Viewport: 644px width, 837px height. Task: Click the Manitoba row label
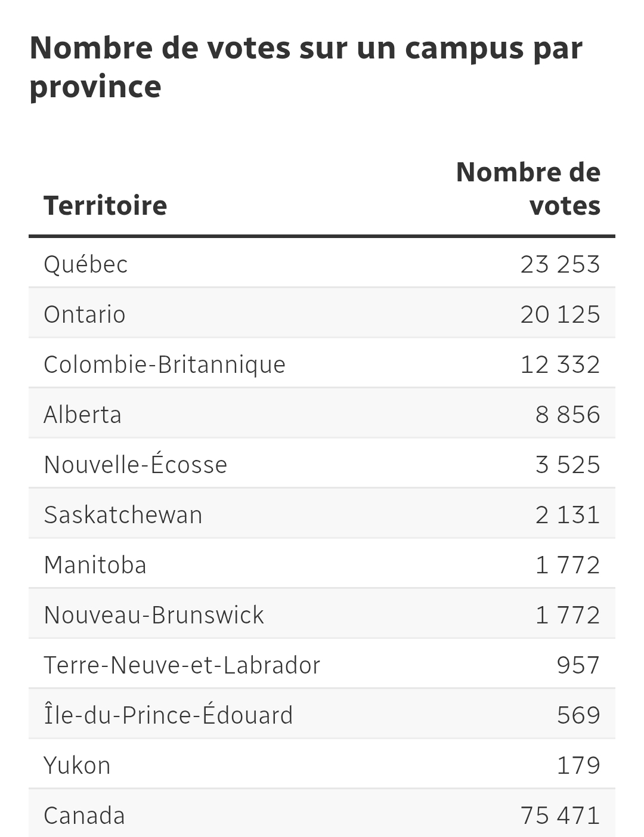click(95, 565)
